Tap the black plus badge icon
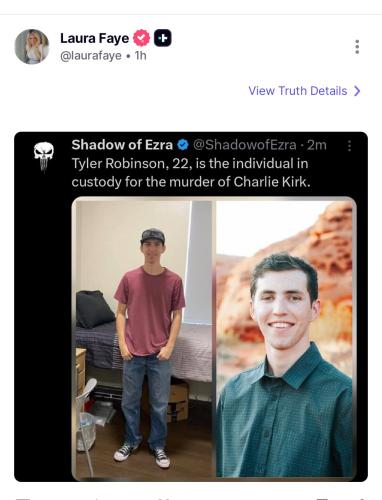The height and width of the screenshot is (500, 382). (163, 38)
